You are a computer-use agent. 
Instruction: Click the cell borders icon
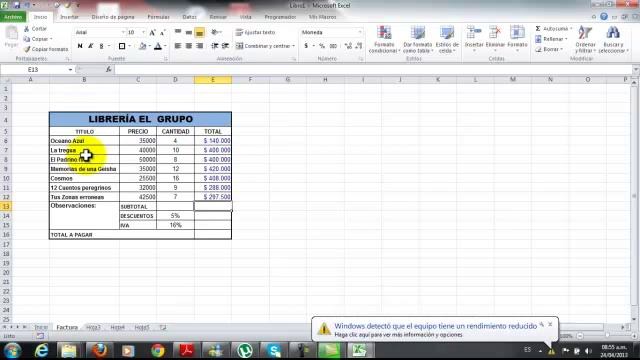pos(122,46)
